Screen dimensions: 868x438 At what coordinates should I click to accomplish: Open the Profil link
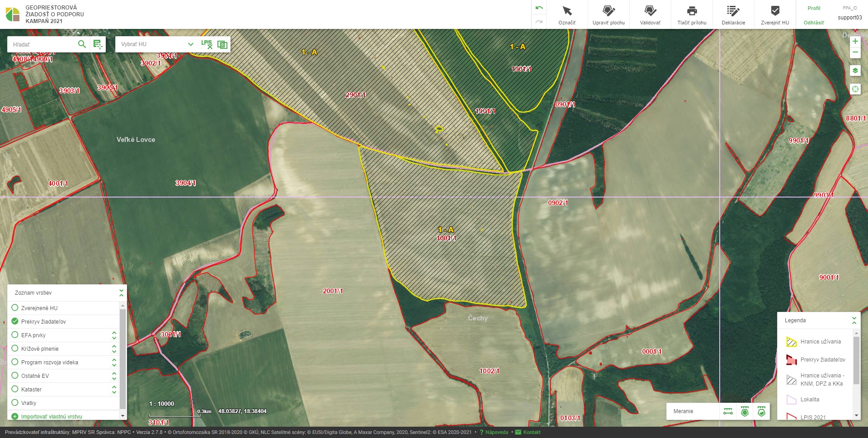(814, 8)
